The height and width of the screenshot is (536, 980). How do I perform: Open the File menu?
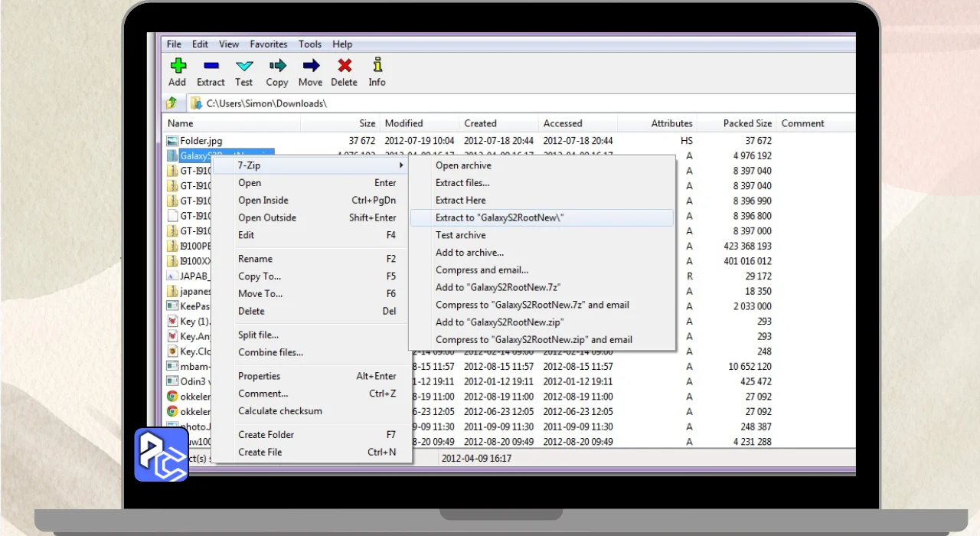click(174, 44)
